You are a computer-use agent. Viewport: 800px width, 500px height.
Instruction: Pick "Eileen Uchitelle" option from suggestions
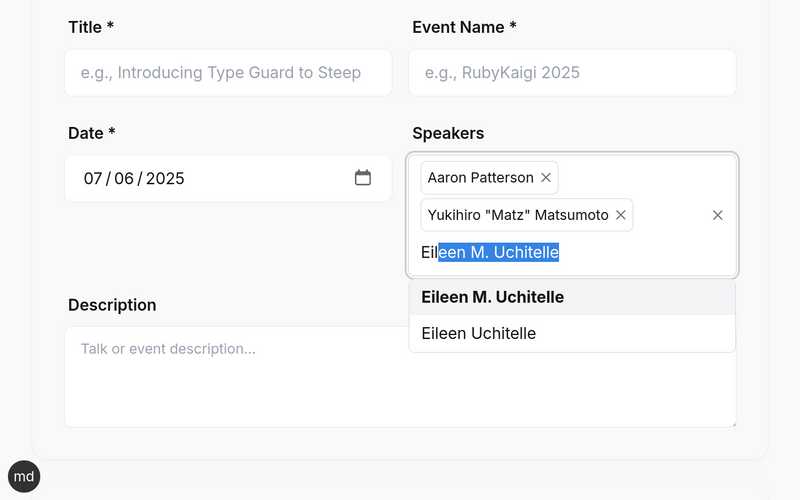pyautogui.click(x=478, y=333)
